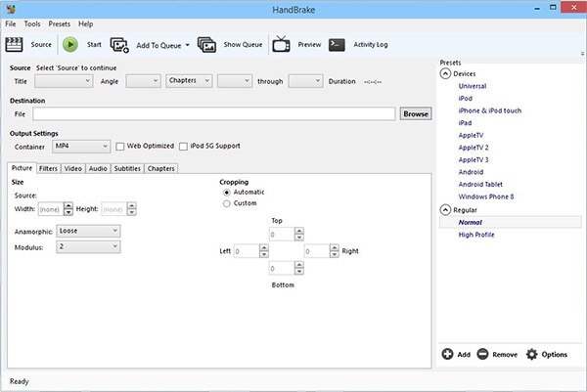Select the High Profile preset
The height and width of the screenshot is (392, 587).
click(476, 235)
